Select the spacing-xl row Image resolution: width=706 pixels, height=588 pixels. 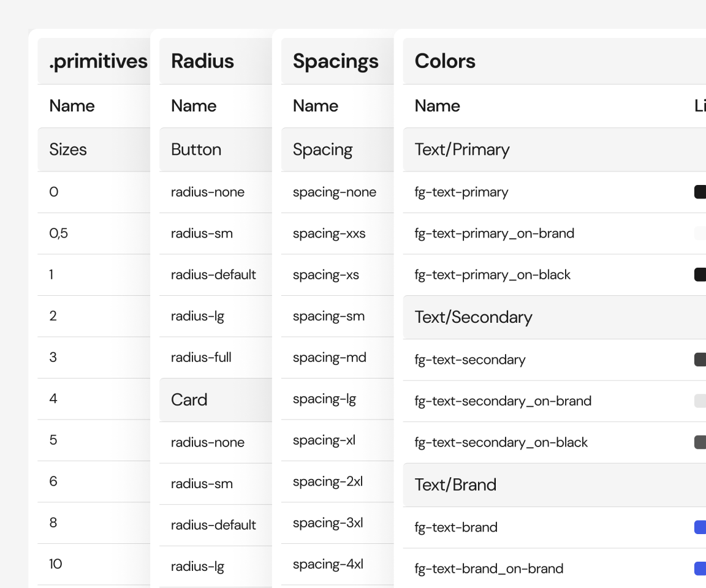pos(337,440)
